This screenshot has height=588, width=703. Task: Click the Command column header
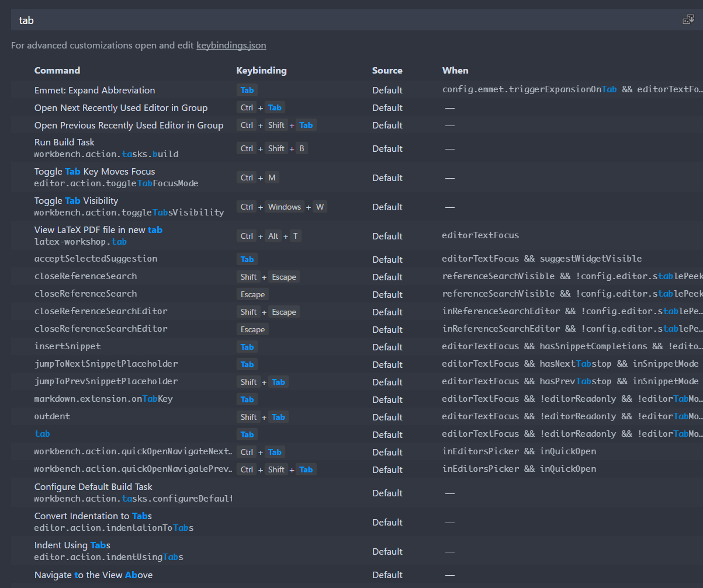tap(57, 70)
